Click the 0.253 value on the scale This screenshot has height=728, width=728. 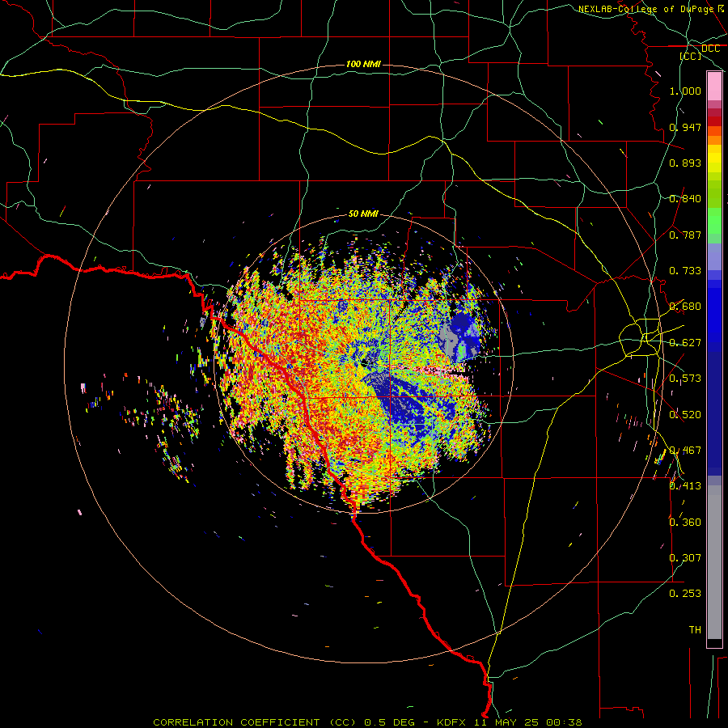pos(685,594)
